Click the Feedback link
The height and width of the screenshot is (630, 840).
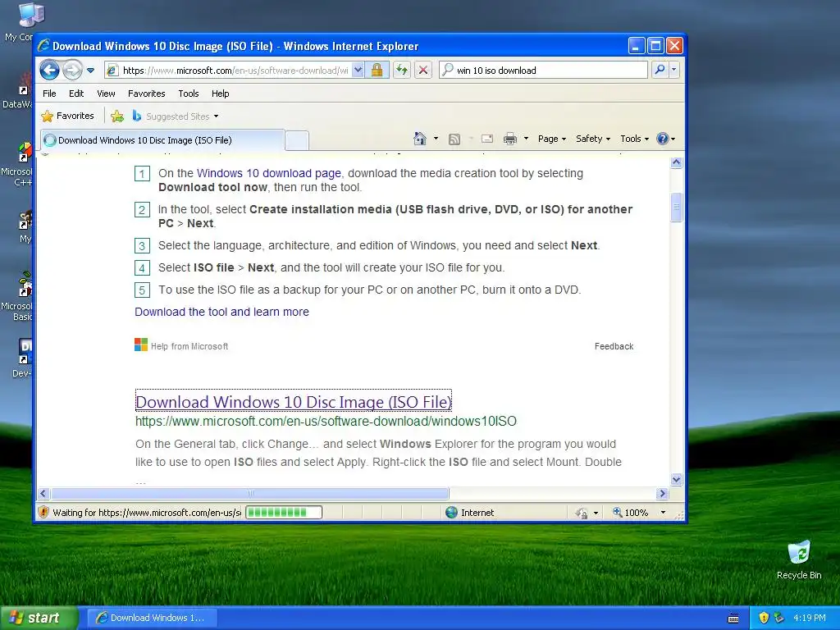[x=614, y=347]
